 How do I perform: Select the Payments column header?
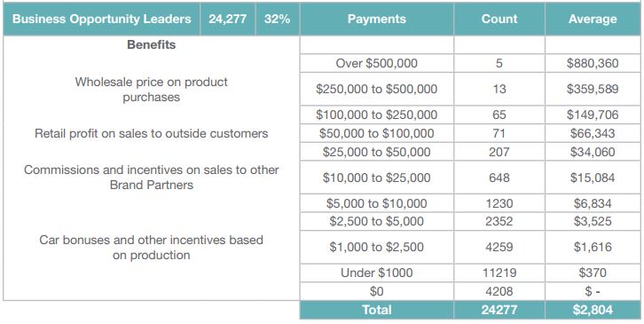tap(377, 19)
